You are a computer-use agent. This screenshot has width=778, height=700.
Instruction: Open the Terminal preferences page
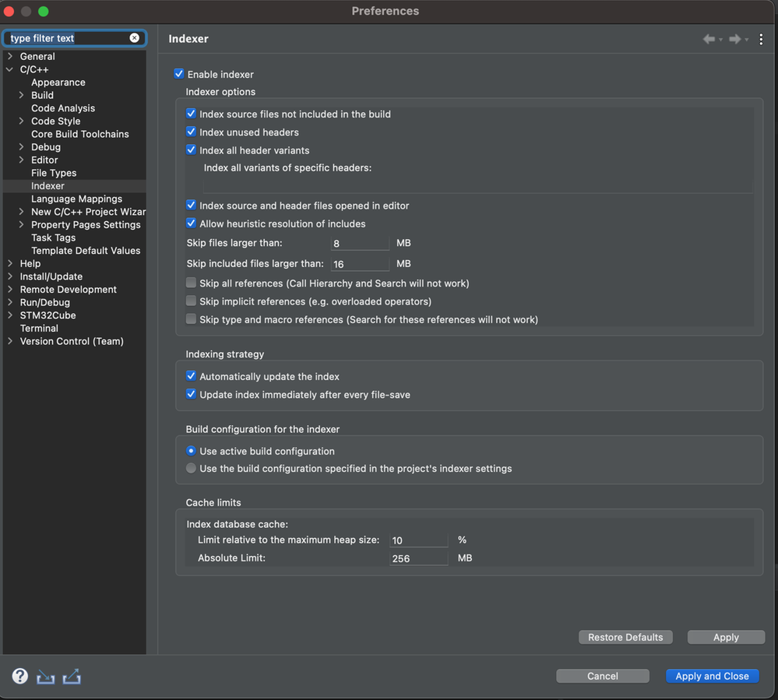pos(39,329)
